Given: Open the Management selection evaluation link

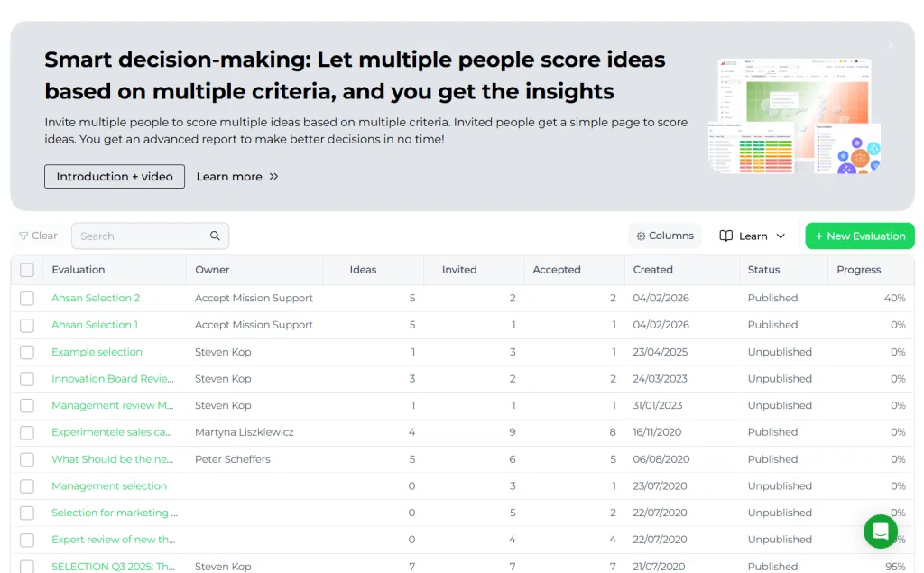Looking at the screenshot, I should 109,485.
